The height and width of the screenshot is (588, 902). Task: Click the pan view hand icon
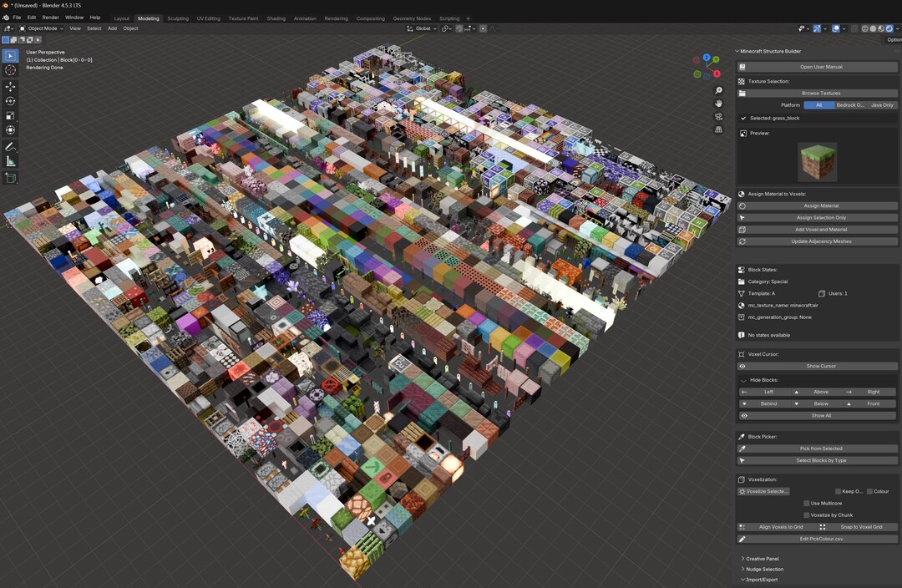coord(718,104)
